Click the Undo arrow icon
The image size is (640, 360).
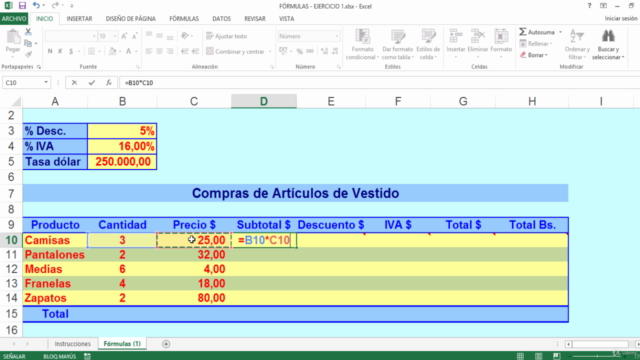36,6
